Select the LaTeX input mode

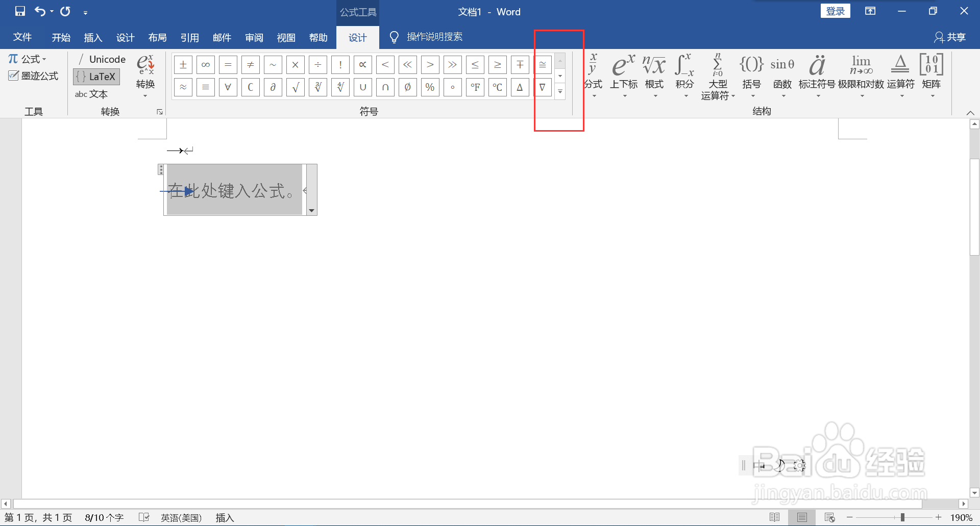click(x=96, y=77)
